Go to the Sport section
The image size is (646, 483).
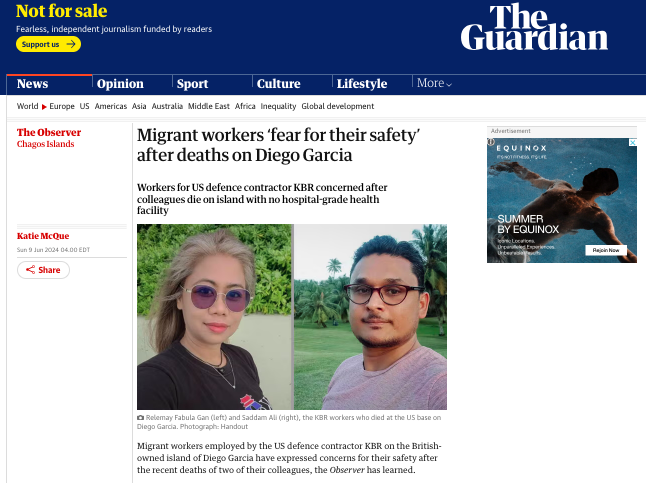pyautogui.click(x=192, y=84)
